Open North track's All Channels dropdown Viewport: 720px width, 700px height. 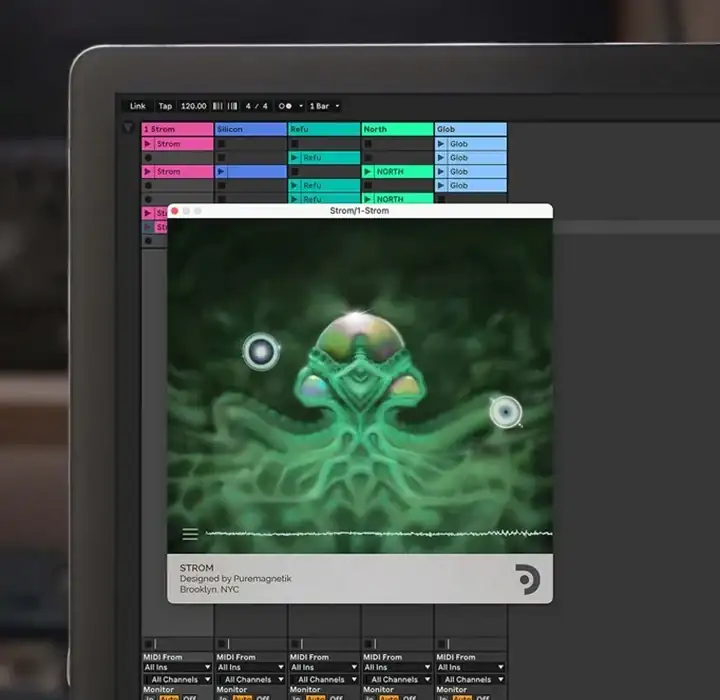coord(397,679)
